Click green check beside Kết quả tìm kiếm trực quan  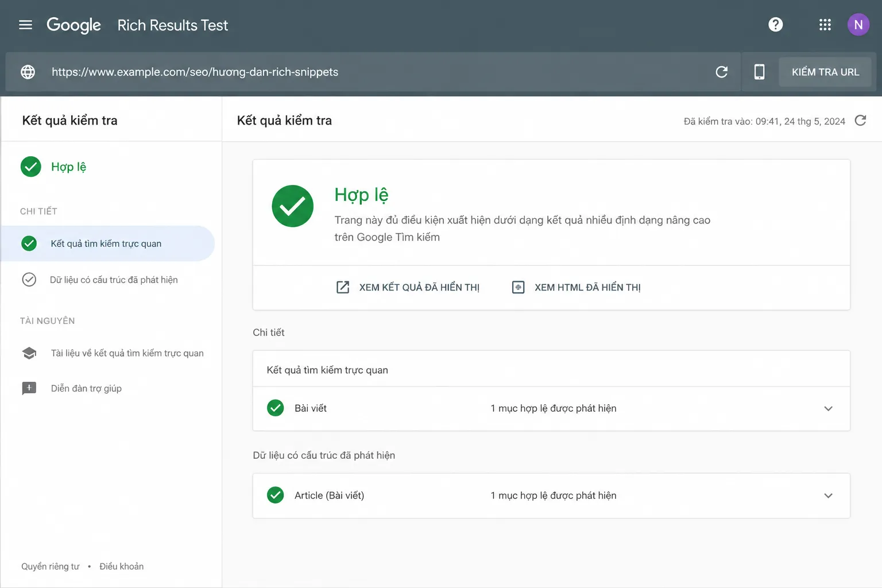(29, 243)
